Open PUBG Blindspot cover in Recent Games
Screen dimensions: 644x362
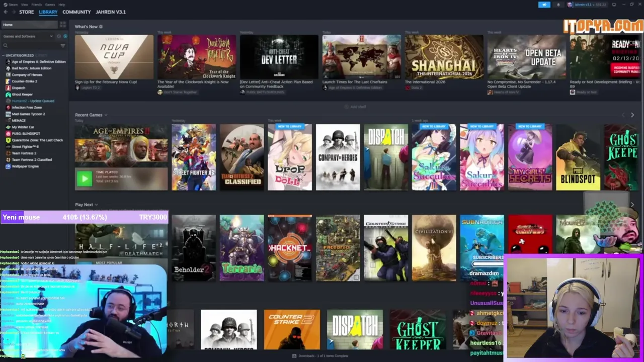(x=578, y=157)
